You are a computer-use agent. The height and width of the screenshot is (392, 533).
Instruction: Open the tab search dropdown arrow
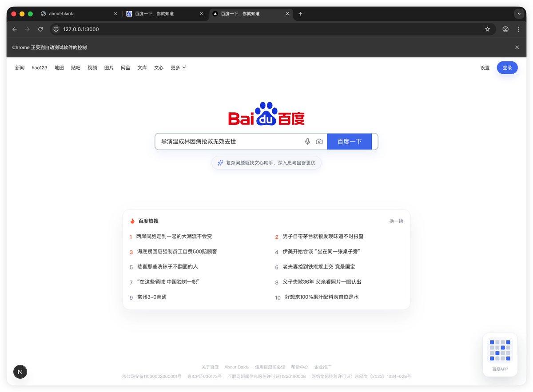pyautogui.click(x=519, y=14)
